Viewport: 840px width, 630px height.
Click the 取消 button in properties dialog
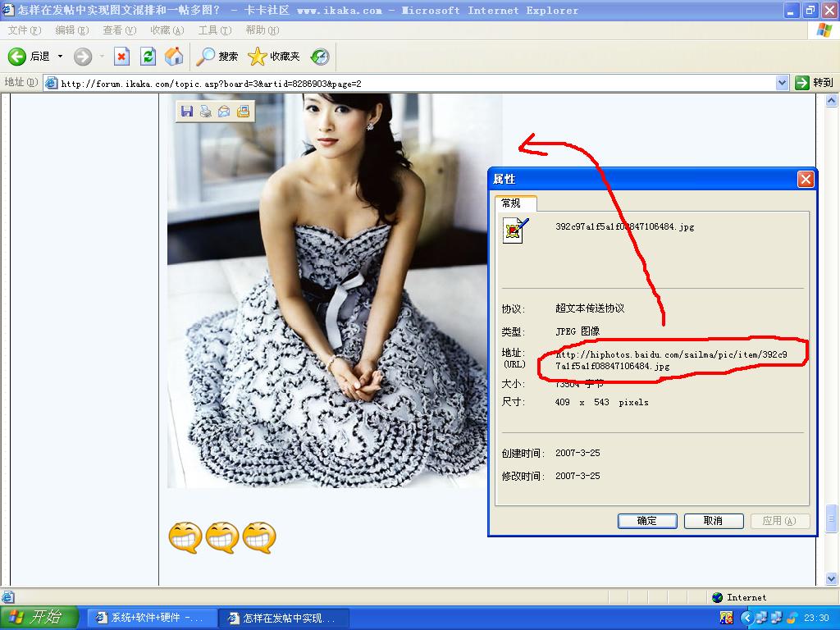tap(714, 521)
